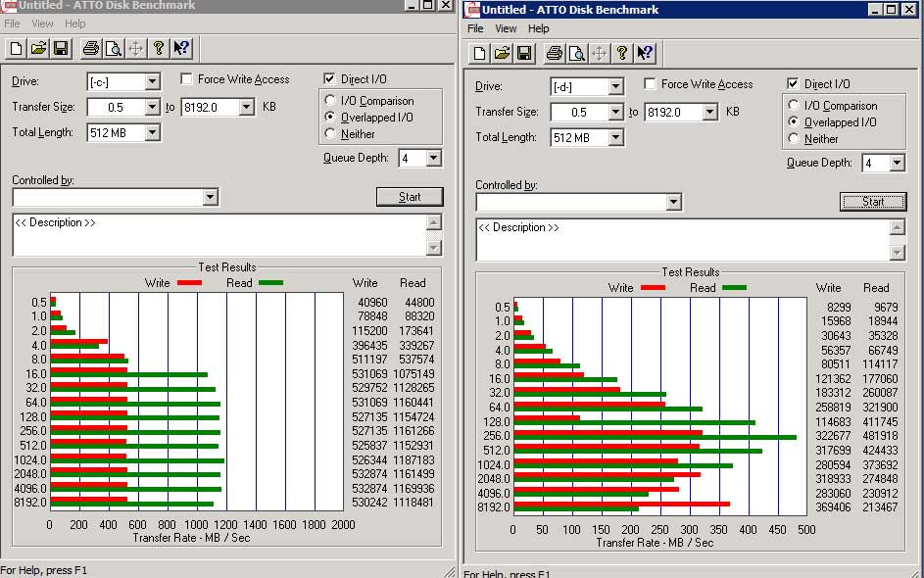Toggle Direct I/O checkbox in right window

click(x=793, y=84)
